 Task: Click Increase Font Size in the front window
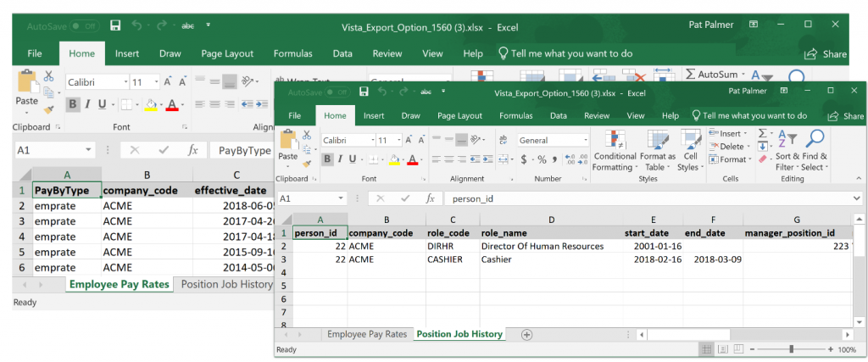tap(408, 141)
